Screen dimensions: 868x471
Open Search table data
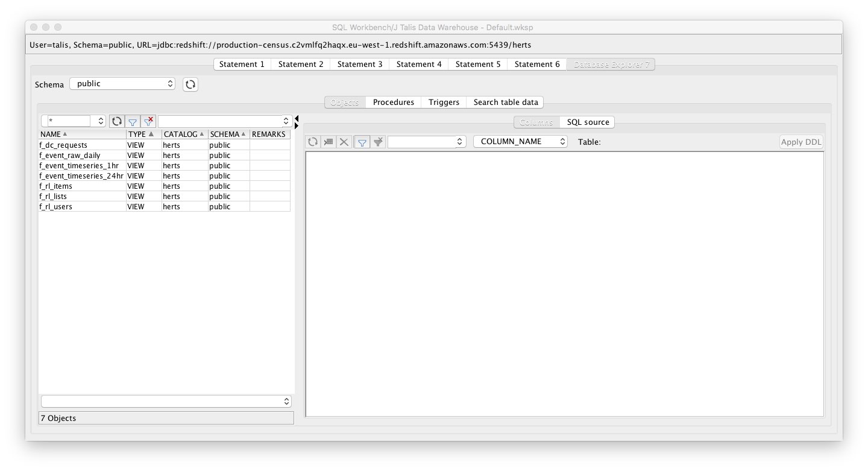[x=505, y=102]
